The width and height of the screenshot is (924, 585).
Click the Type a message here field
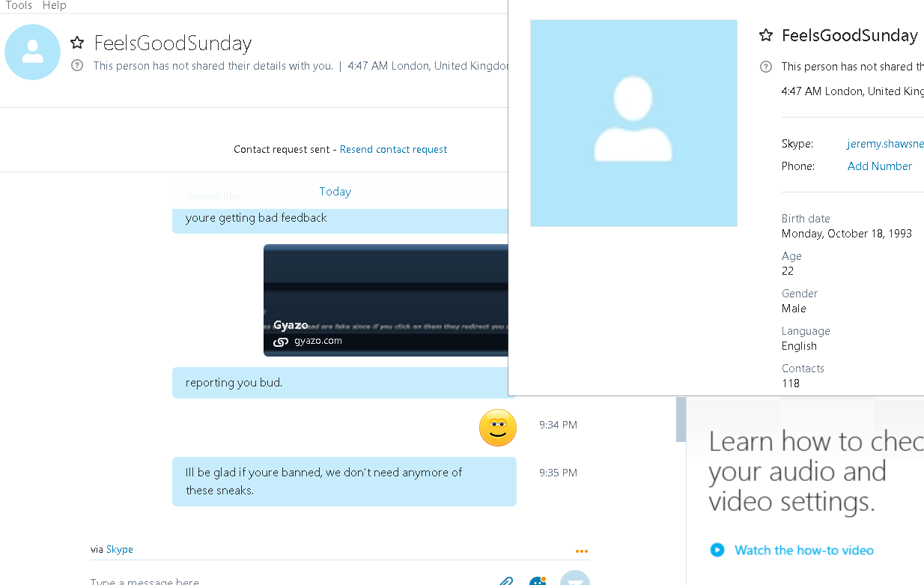(292, 581)
